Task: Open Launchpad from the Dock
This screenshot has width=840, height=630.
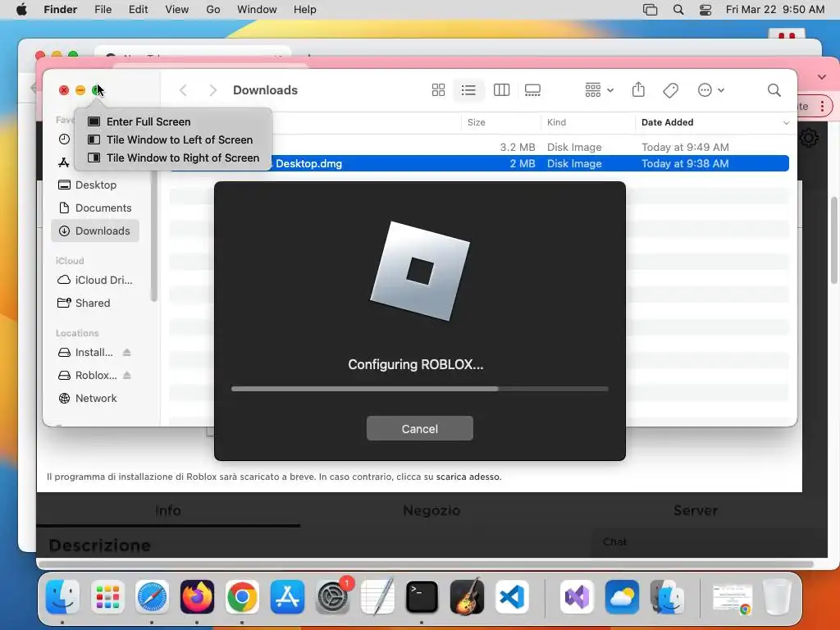Action: coord(107,597)
